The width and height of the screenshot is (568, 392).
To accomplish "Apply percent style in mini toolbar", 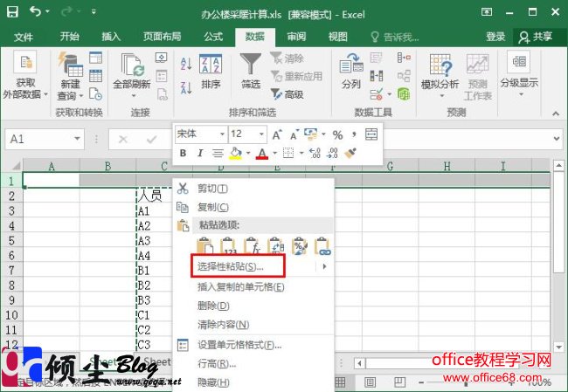I will (337, 135).
